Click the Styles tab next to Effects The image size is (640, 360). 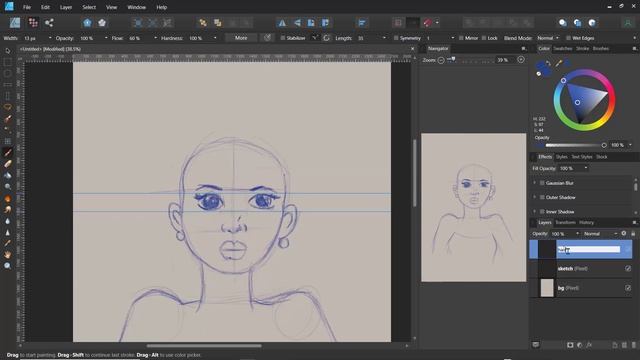[562, 157]
